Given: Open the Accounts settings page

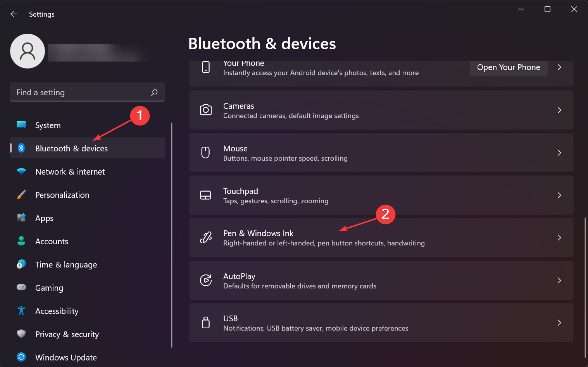Looking at the screenshot, I should (x=52, y=241).
